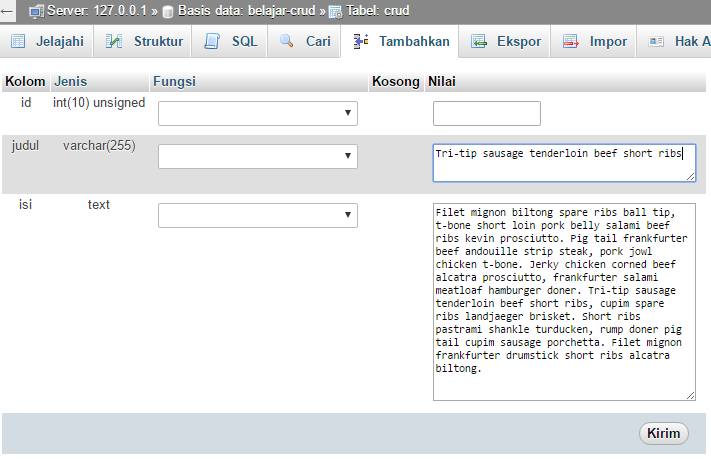Open the SQL tab

231,42
